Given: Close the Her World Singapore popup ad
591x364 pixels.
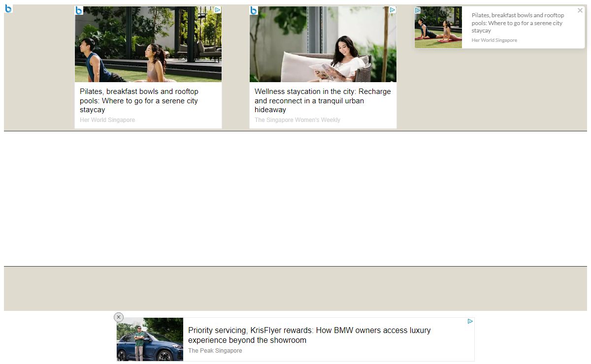Looking at the screenshot, I should click(580, 10).
